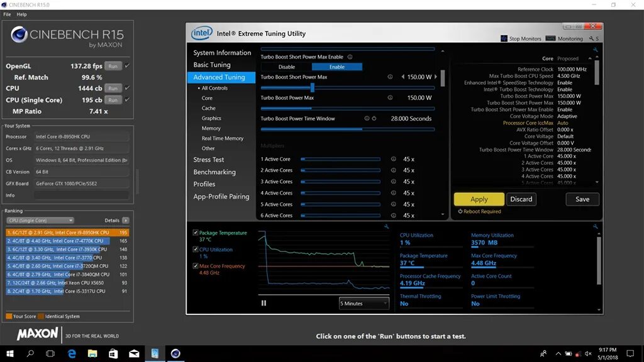Run the CPU (Single Core) benchmark
644x362 pixels.
point(113,100)
